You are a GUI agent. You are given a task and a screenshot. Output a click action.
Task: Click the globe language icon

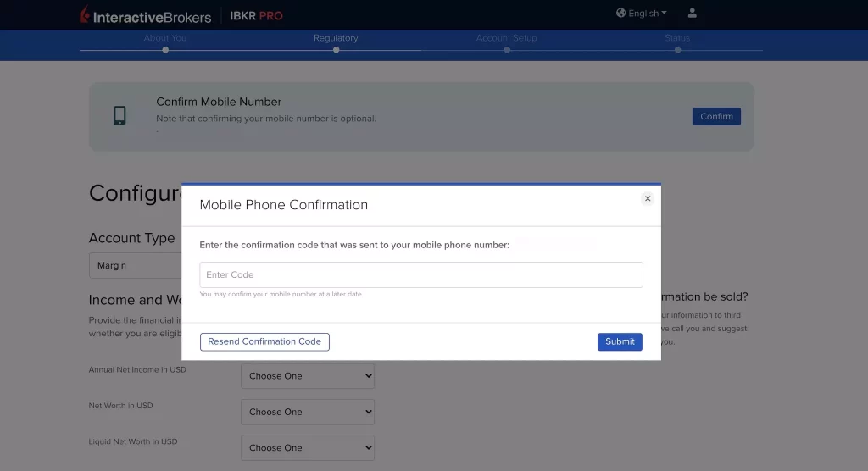tap(620, 13)
